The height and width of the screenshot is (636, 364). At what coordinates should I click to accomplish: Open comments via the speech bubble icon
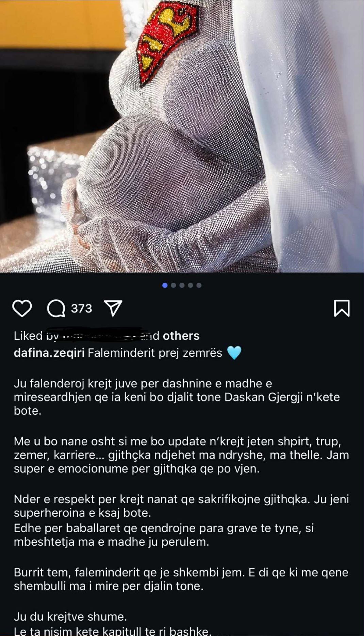(56, 308)
